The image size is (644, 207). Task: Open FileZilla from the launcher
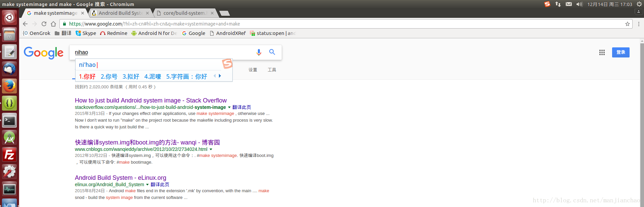coord(9,155)
